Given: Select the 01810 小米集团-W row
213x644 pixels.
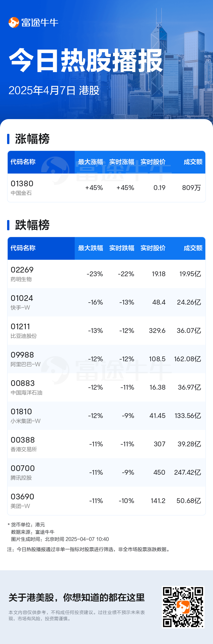Looking at the screenshot, I should click(106, 416).
